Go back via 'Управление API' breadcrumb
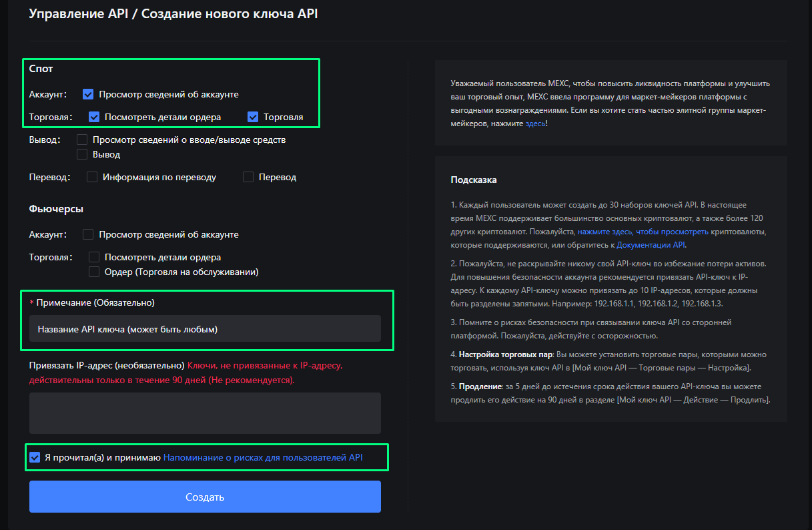 pos(73,14)
